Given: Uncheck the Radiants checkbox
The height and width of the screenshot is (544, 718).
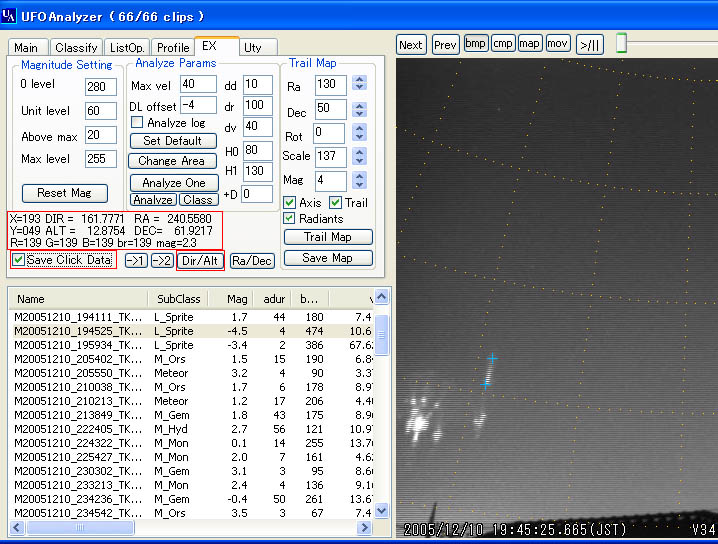Looking at the screenshot, I should [x=290, y=219].
